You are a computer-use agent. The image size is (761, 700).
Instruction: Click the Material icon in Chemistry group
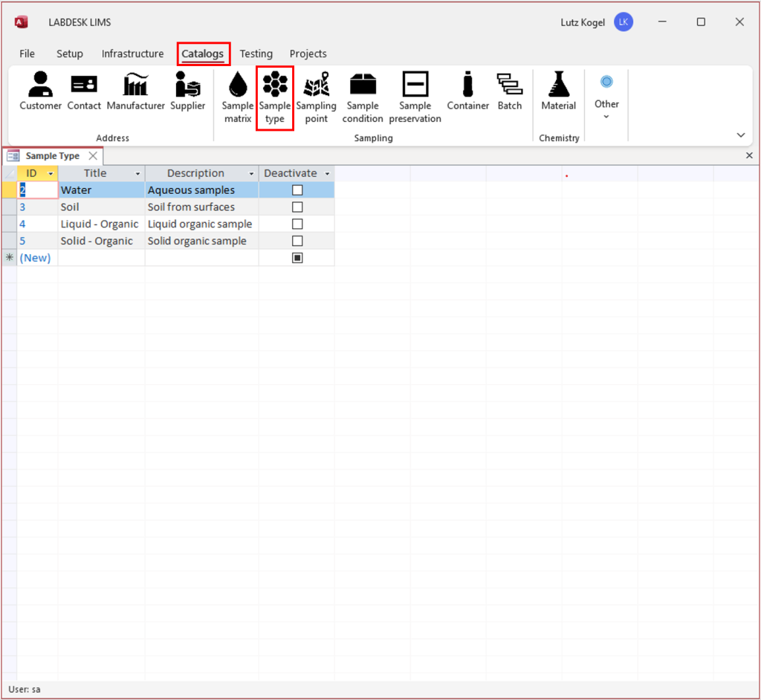click(x=558, y=91)
